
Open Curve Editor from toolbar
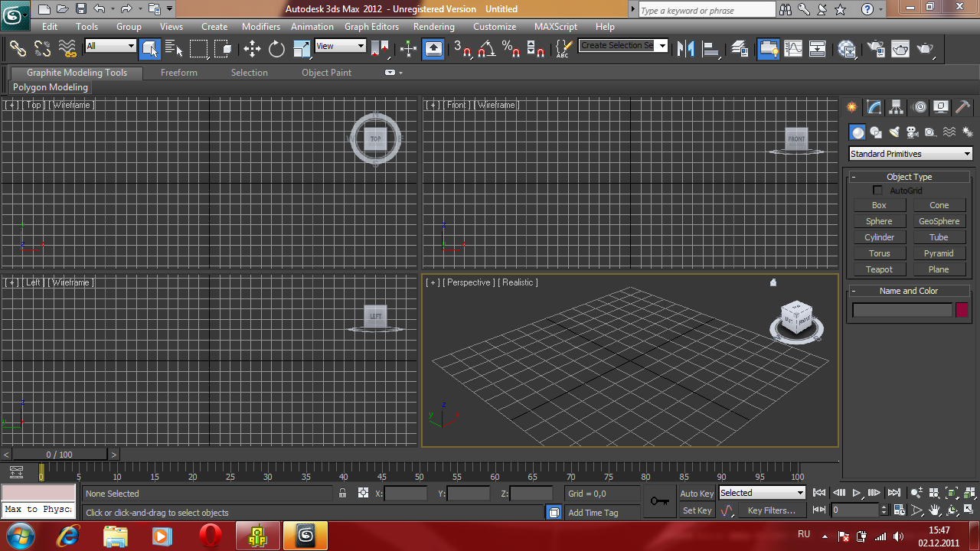pos(793,49)
